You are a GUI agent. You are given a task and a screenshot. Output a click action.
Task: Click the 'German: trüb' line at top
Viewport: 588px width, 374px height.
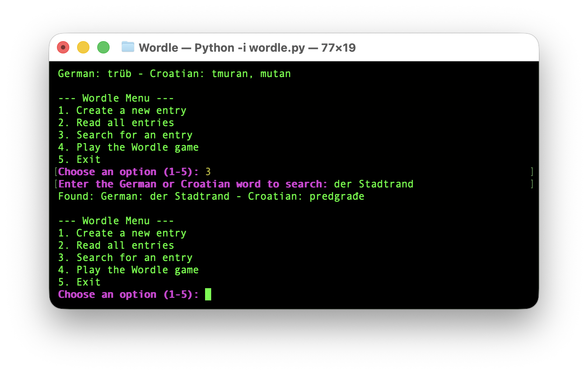94,74
